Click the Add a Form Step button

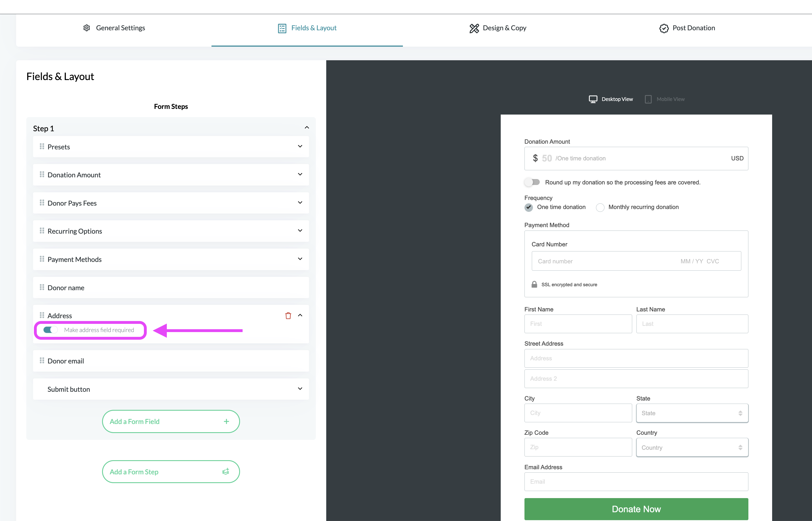(171, 471)
